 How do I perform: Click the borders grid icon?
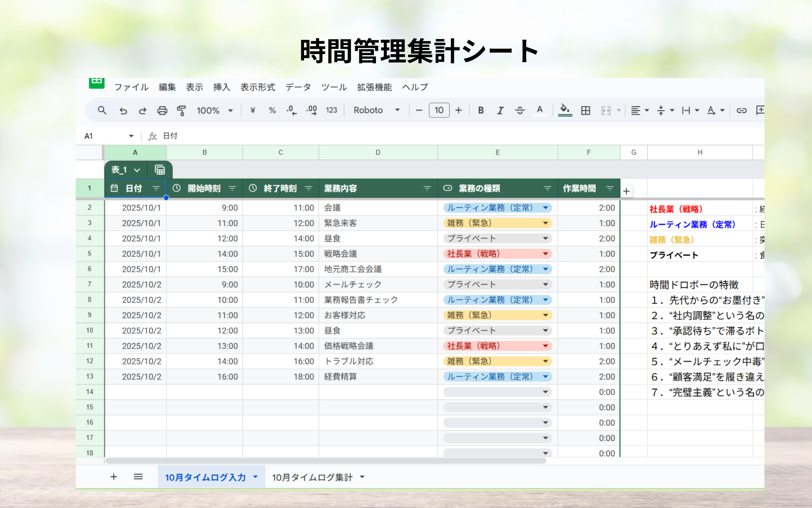click(x=585, y=111)
